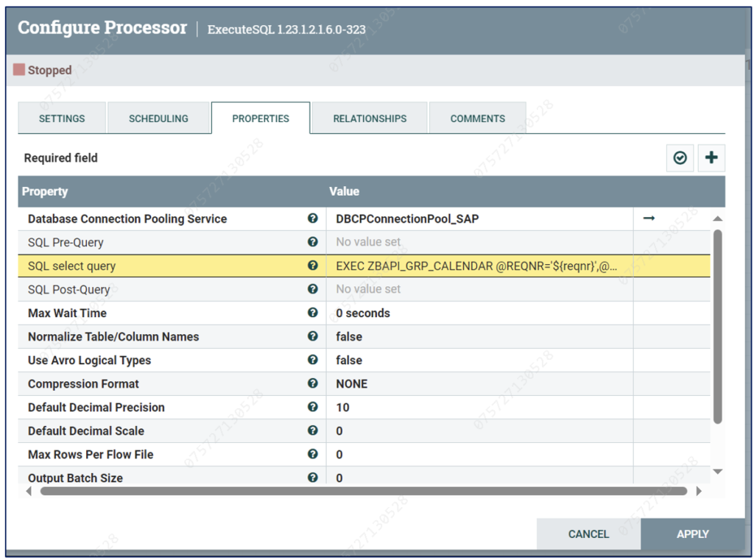Go to DBCPConnectionPool_SAP service arrow
The width and height of the screenshot is (754, 560).
649,219
